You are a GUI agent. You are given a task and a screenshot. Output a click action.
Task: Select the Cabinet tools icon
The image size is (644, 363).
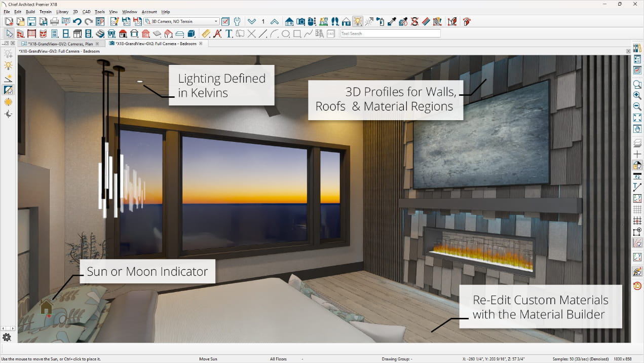[78, 34]
